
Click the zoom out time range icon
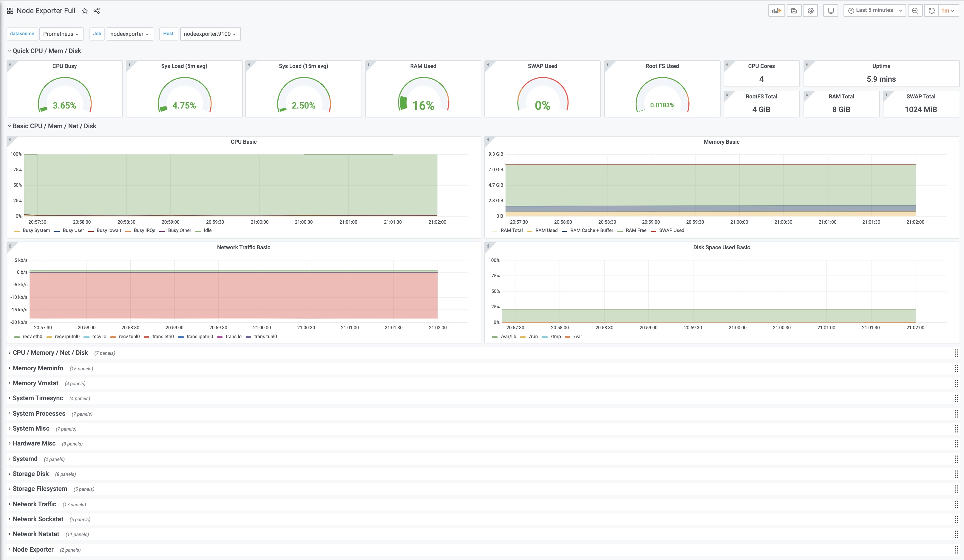coord(915,11)
